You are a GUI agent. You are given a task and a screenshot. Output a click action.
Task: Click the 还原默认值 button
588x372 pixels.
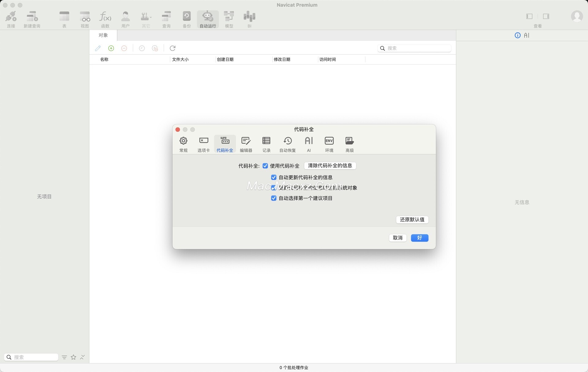coord(412,220)
